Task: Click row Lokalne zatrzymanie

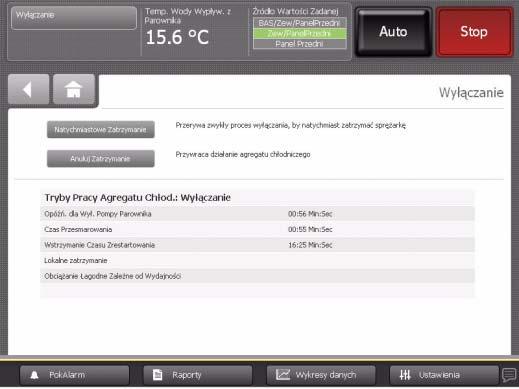Action: click(257, 261)
